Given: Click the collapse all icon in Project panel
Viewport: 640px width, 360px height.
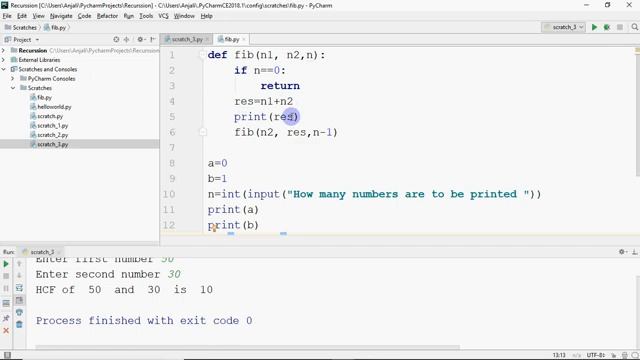Looking at the screenshot, I should coord(127,40).
